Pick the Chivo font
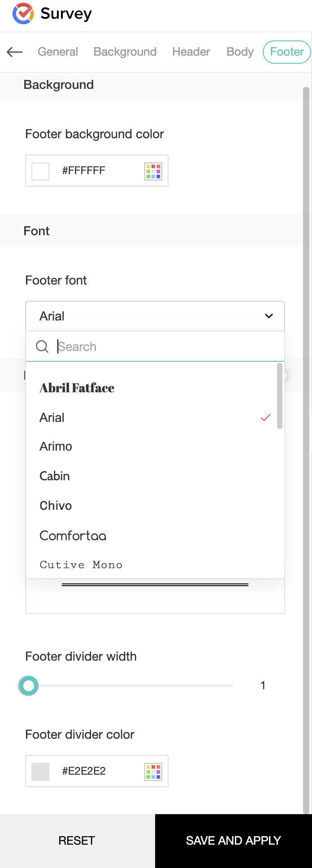The image size is (312, 868). (x=56, y=506)
